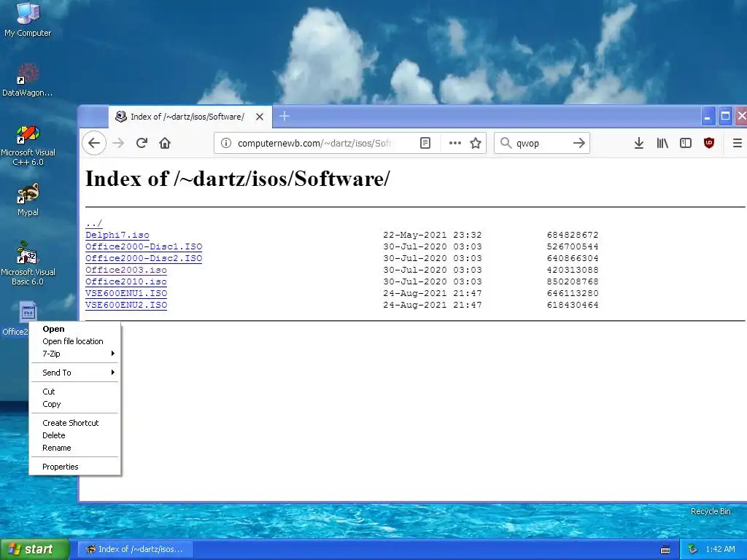Click the search magnifier icon

coord(506,143)
